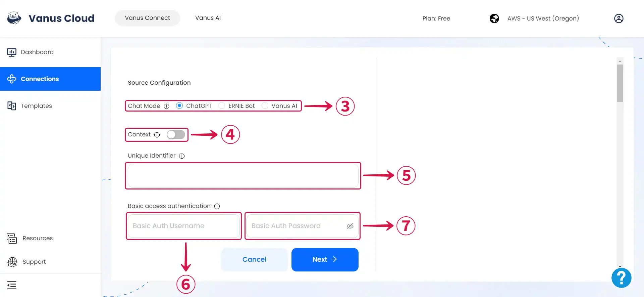644x297 pixels.
Task: Select the Vanus AI radio option
Action: (x=265, y=106)
